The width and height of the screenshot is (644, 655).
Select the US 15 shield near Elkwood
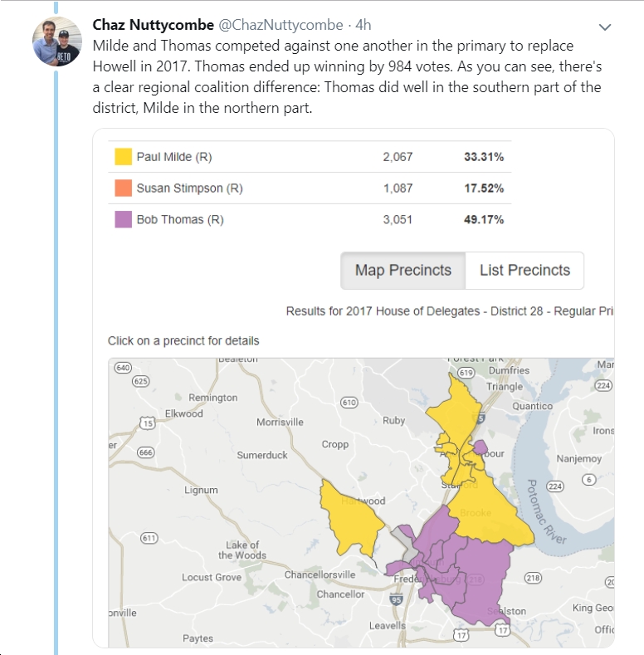tap(148, 423)
